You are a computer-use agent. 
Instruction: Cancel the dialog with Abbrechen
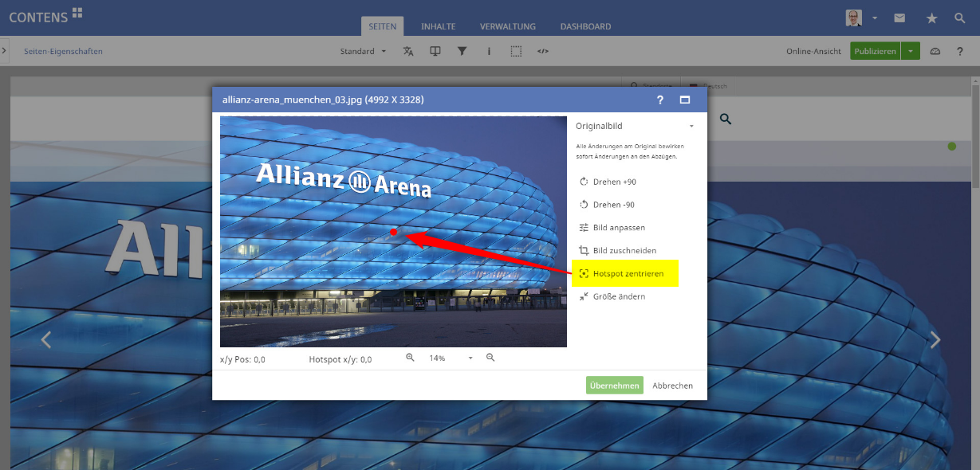[672, 386]
